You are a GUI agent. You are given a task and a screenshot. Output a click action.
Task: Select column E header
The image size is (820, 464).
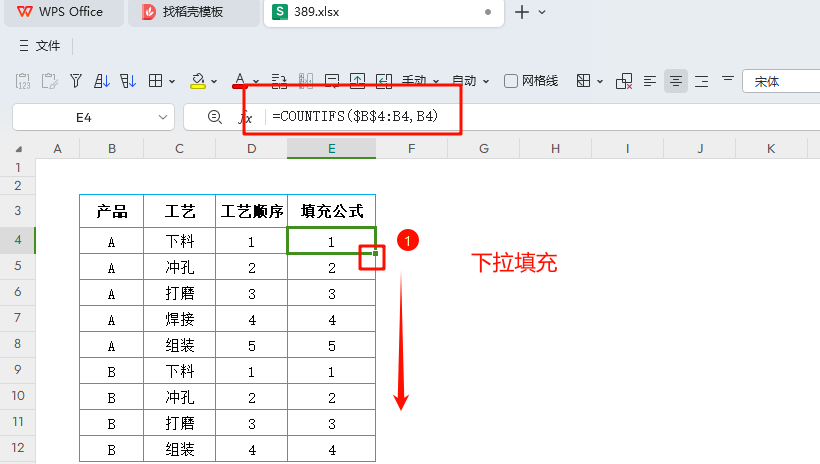point(332,149)
